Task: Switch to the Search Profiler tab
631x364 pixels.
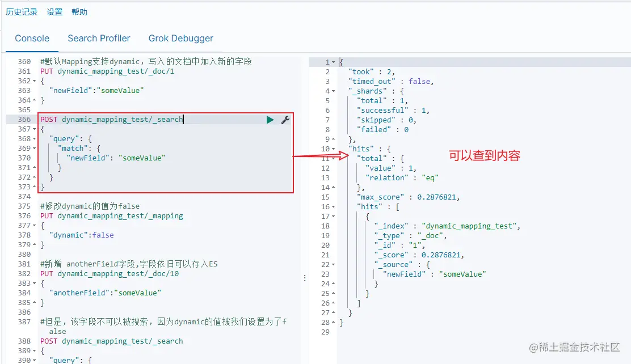Action: point(99,38)
